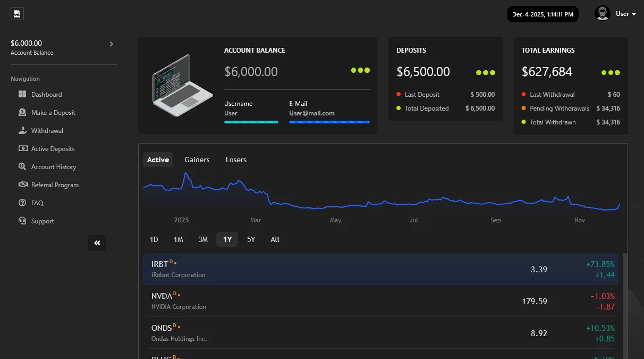Viewport: 644px width, 359px height.
Task: Toggle the All time range option
Action: tap(275, 239)
